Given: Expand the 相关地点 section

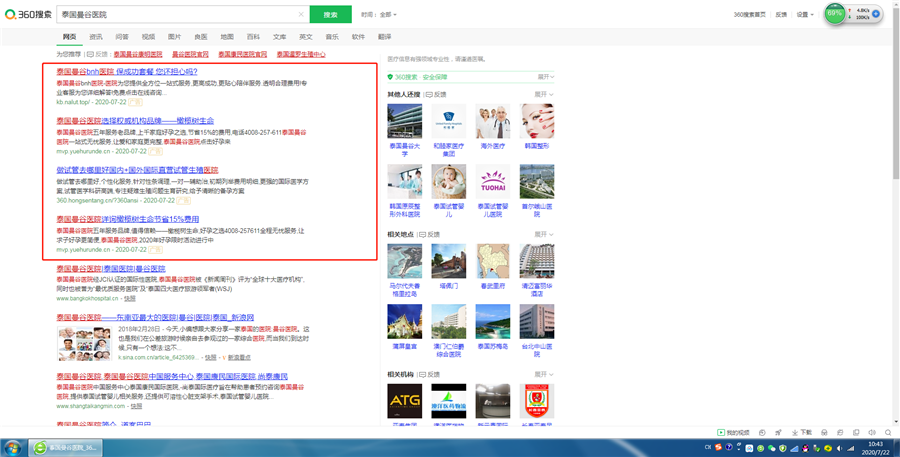Looking at the screenshot, I should coord(544,234).
